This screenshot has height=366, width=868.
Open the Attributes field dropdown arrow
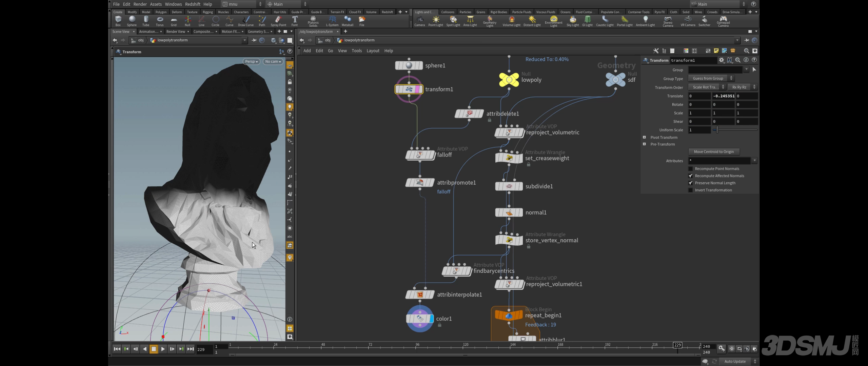(754, 161)
